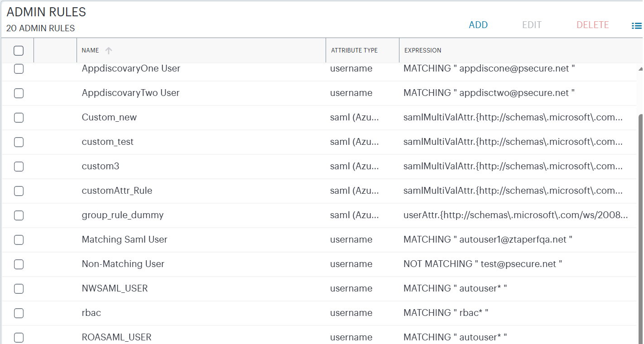This screenshot has width=644, height=344.
Task: Tick the checkbox for rbac rule
Action: click(19, 313)
